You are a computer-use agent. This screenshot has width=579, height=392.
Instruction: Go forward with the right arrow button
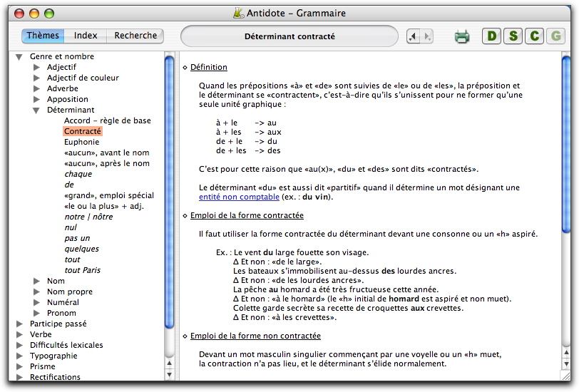coord(426,36)
